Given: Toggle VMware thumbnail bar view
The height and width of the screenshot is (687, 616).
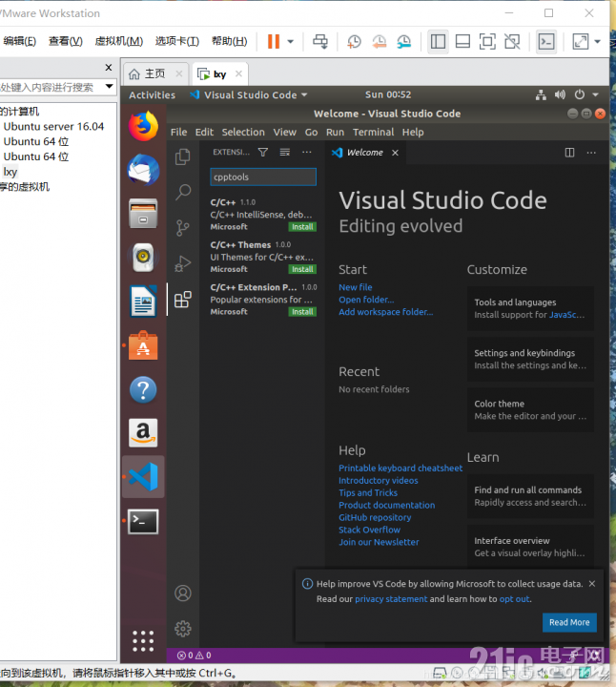Looking at the screenshot, I should pyautogui.click(x=462, y=42).
